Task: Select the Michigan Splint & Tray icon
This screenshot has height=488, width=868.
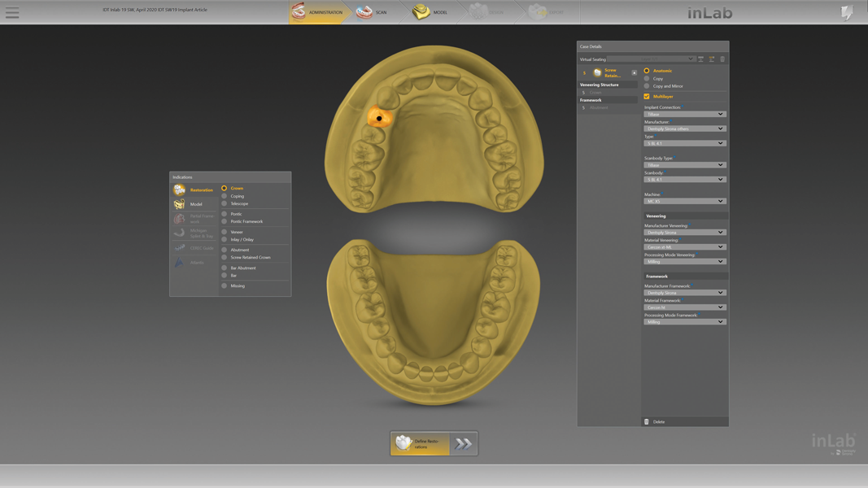Action: [x=180, y=233]
